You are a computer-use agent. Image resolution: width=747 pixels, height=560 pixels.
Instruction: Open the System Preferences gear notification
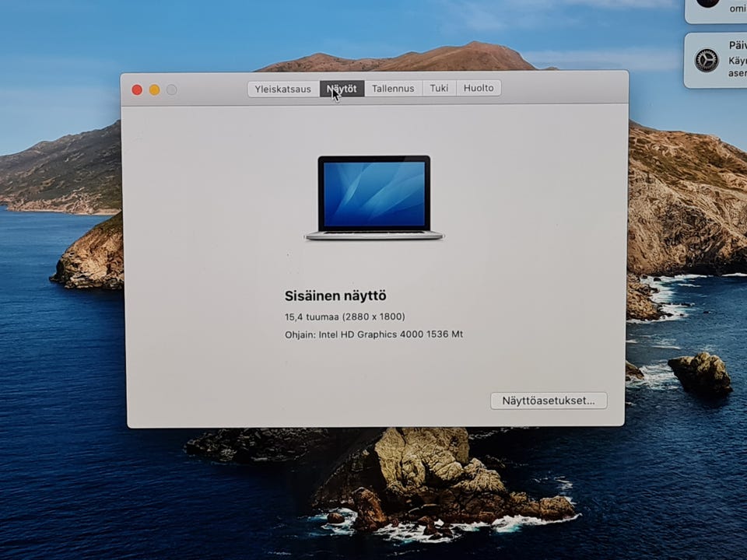716,60
